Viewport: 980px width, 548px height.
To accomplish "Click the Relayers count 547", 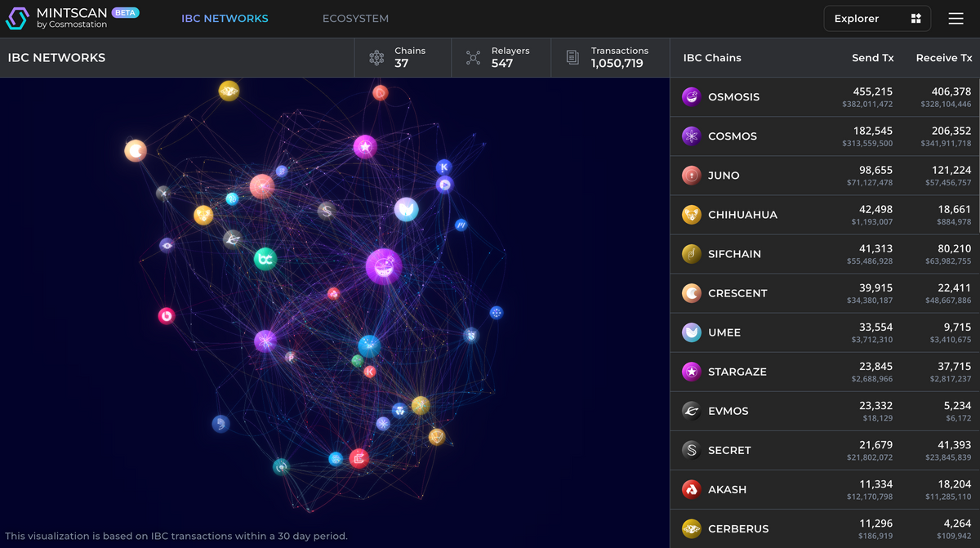I will (x=502, y=63).
